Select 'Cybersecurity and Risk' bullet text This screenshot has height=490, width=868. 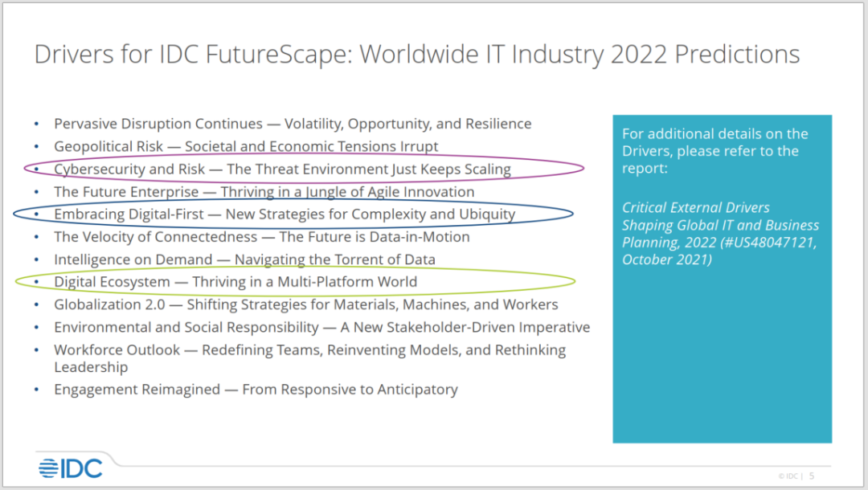pos(282,169)
